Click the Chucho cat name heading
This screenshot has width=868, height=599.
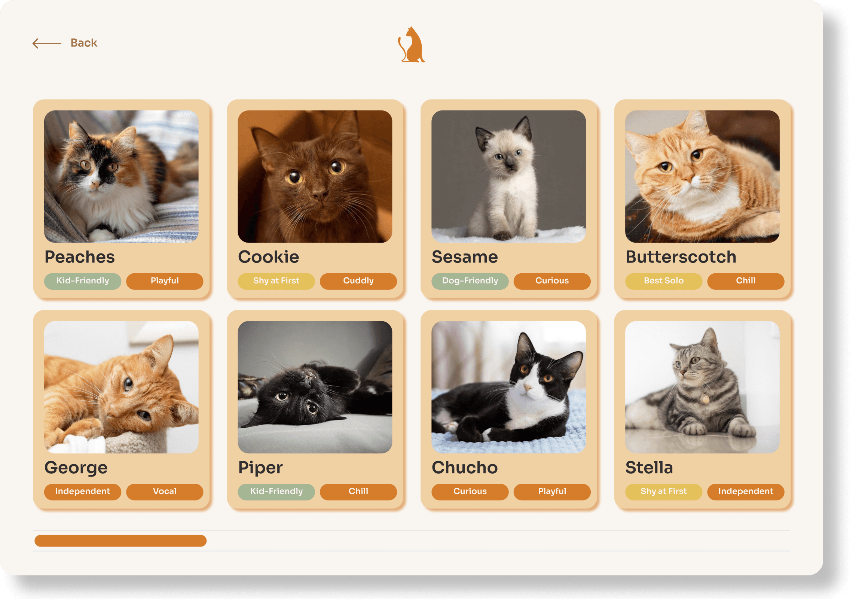pos(464,468)
